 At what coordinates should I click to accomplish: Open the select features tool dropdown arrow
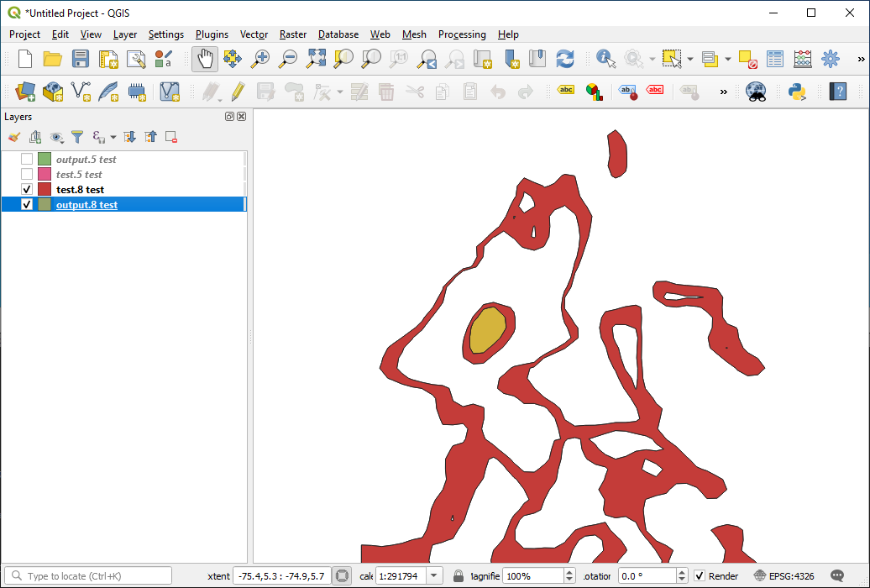689,59
